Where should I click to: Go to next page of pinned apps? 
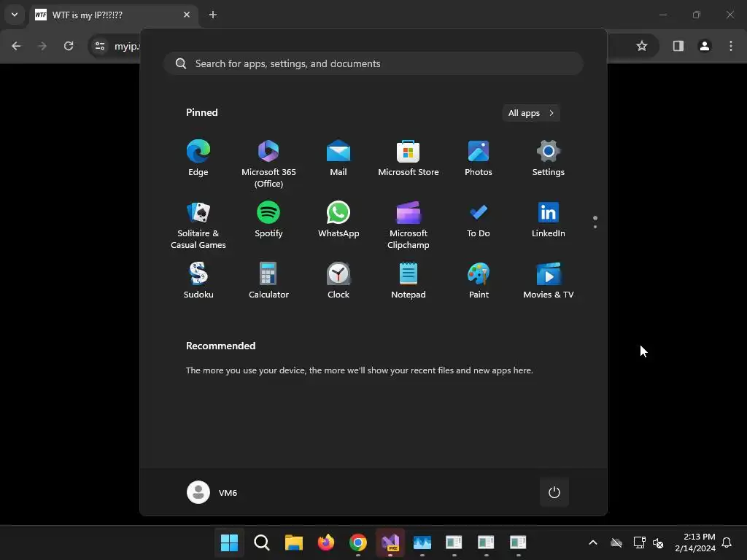595,227
